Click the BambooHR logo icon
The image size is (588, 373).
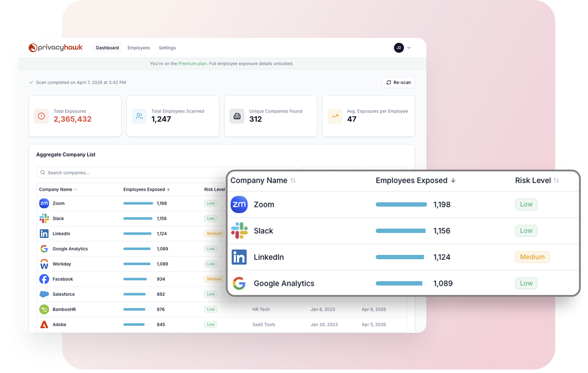(x=44, y=309)
